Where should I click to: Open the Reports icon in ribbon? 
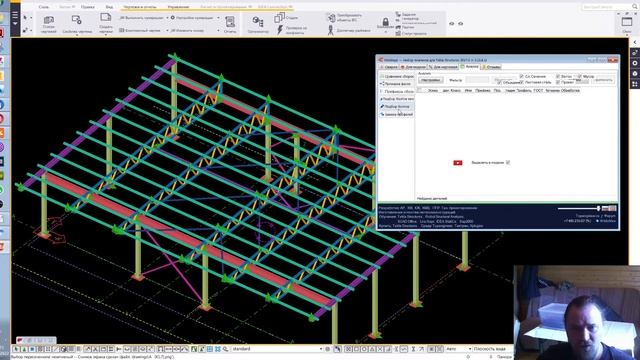pos(230,22)
